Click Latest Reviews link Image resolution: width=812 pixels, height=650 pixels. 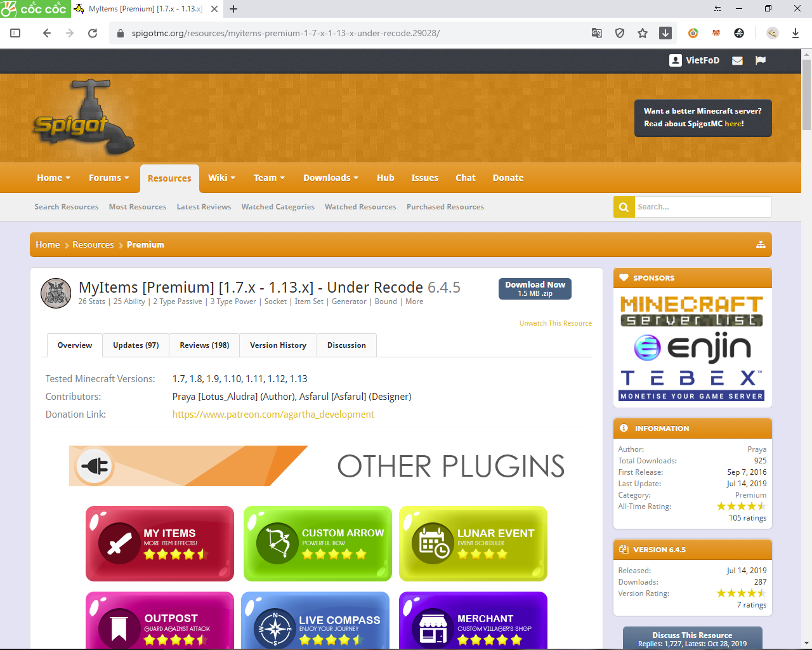204,207
